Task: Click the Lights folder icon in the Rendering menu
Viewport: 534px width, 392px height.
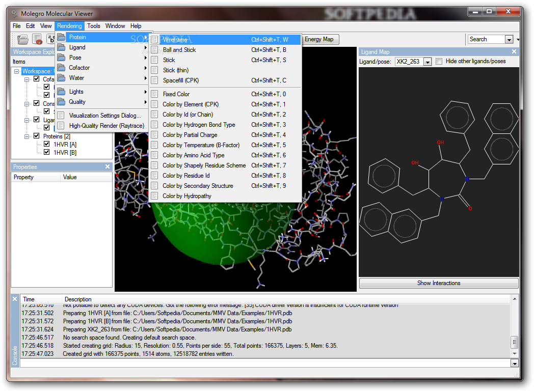Action: click(x=61, y=92)
